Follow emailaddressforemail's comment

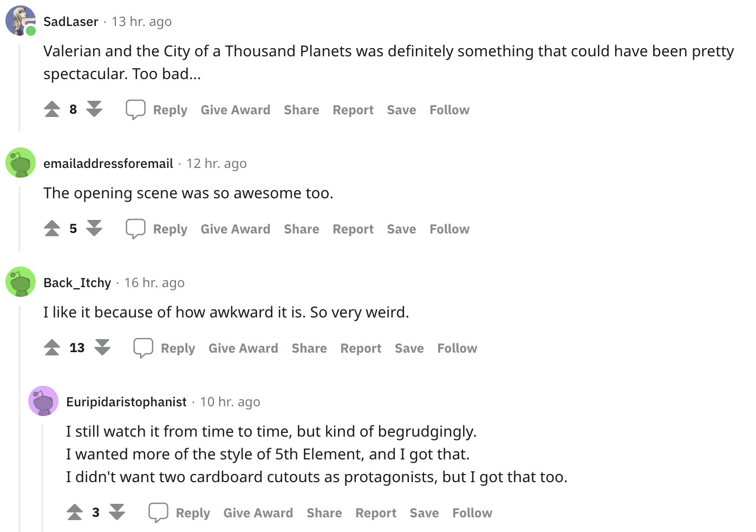click(x=449, y=229)
